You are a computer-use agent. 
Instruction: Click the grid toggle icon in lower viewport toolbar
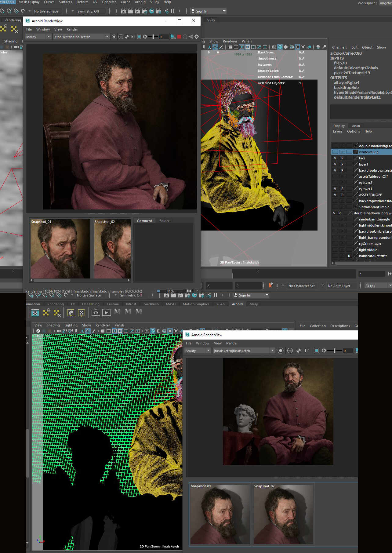[103, 331]
